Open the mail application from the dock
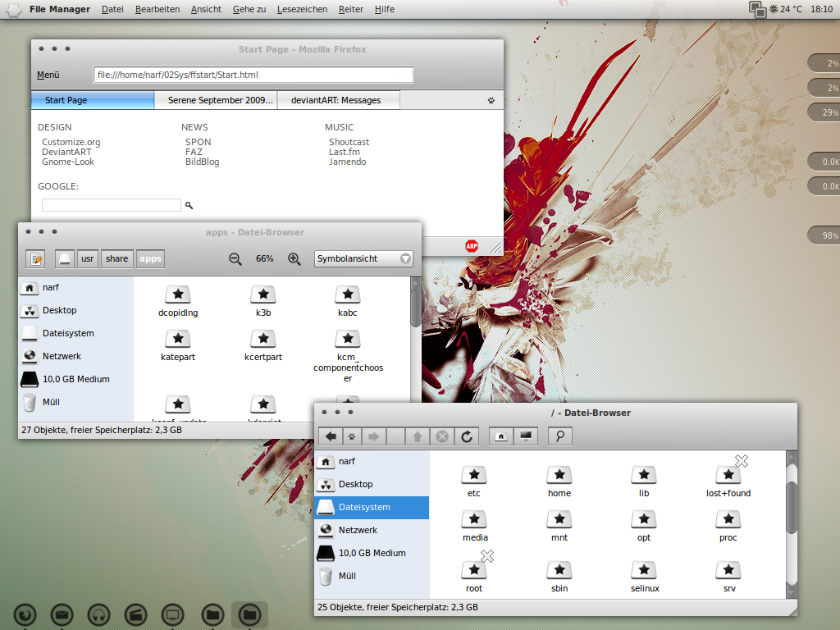Image resolution: width=840 pixels, height=630 pixels. click(x=62, y=614)
